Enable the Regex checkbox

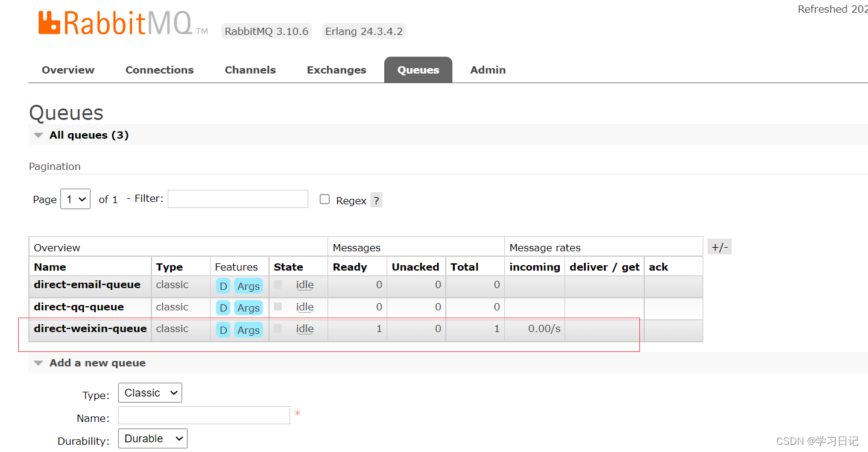click(x=325, y=199)
